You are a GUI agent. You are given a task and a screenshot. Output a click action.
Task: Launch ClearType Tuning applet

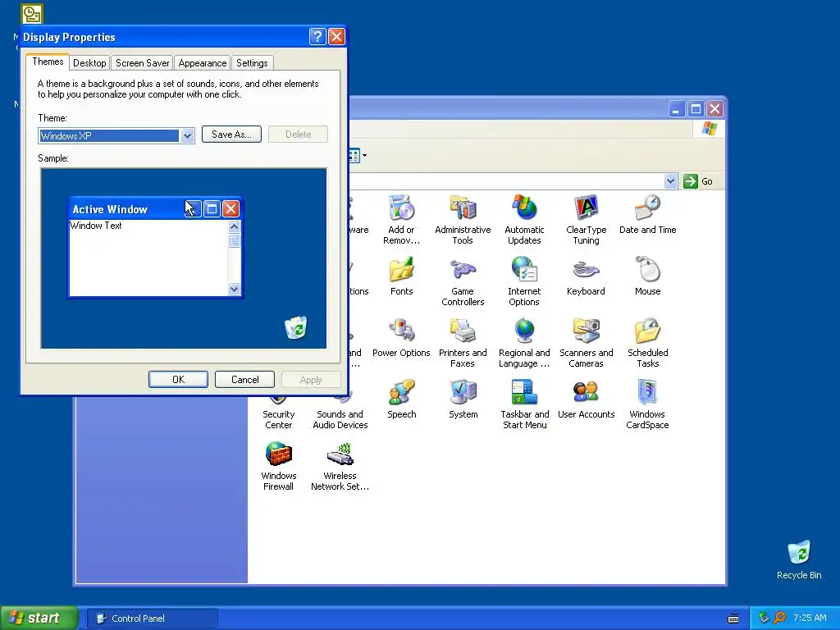pos(586,220)
